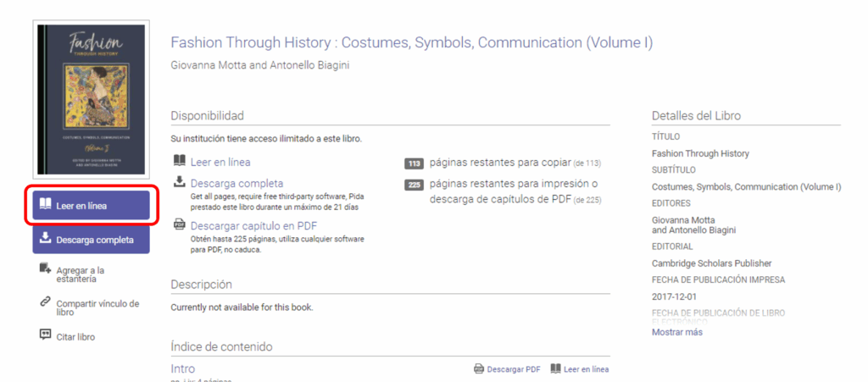The image size is (868, 382).
Task: Click the Citar libro quote icon
Action: click(46, 335)
